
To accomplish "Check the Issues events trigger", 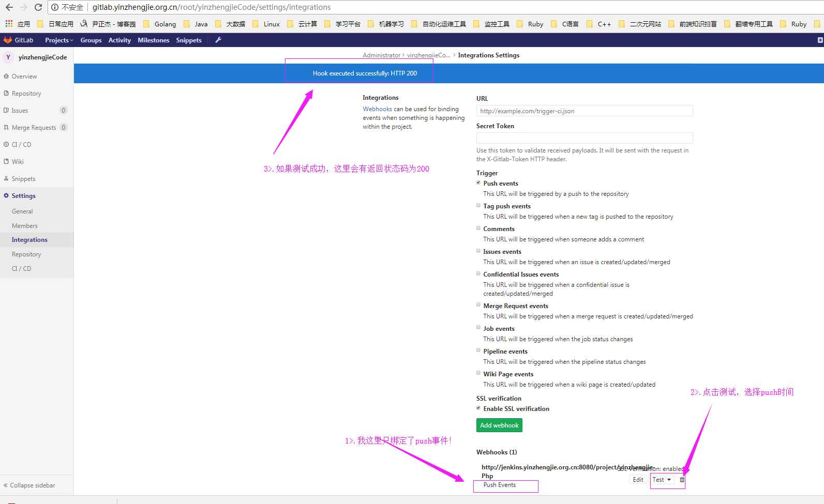I will (478, 251).
